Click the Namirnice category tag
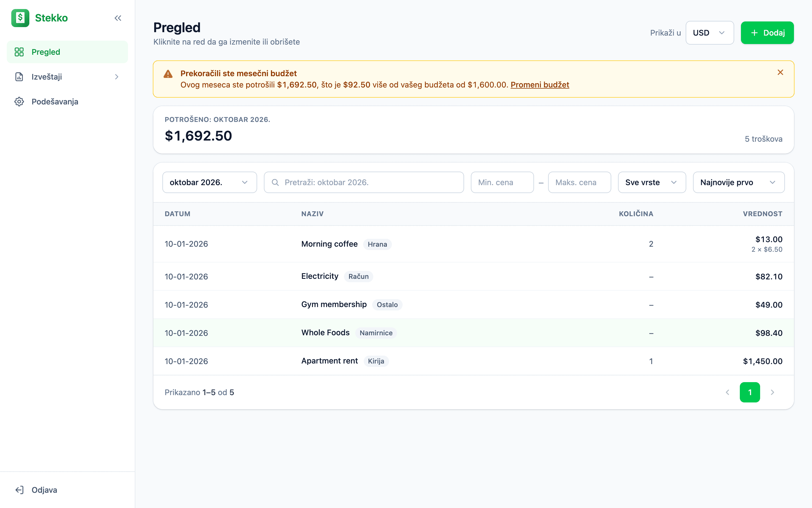The width and height of the screenshot is (812, 508). click(x=376, y=333)
